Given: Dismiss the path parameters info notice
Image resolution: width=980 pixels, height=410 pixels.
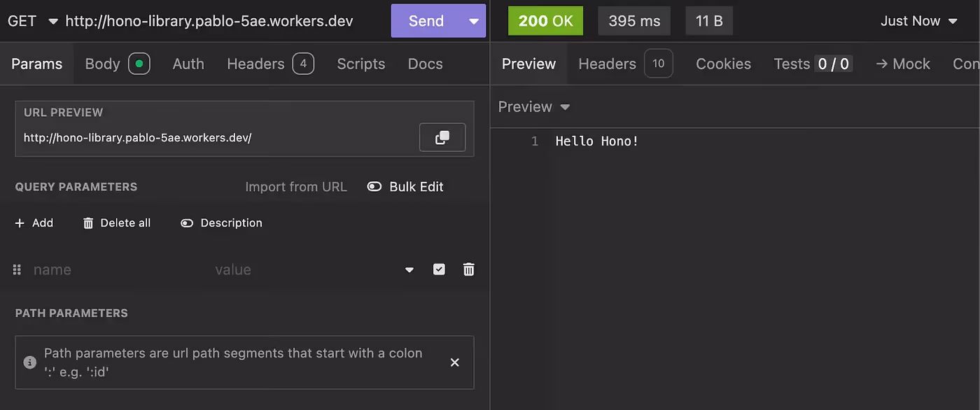Looking at the screenshot, I should [454, 362].
